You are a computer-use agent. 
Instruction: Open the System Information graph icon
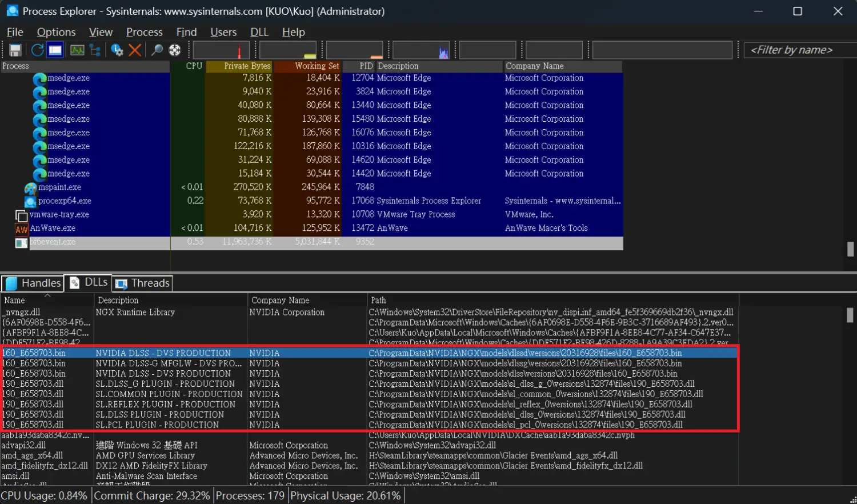click(x=77, y=50)
